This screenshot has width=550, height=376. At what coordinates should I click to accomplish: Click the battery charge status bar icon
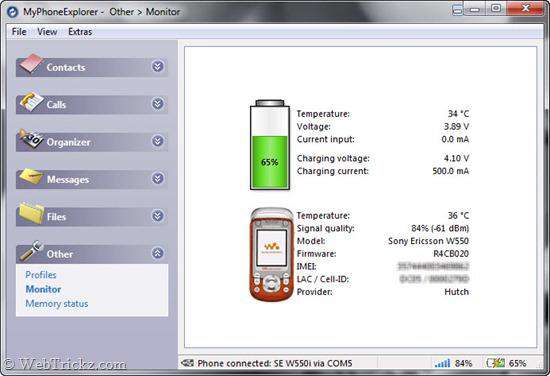(x=496, y=363)
